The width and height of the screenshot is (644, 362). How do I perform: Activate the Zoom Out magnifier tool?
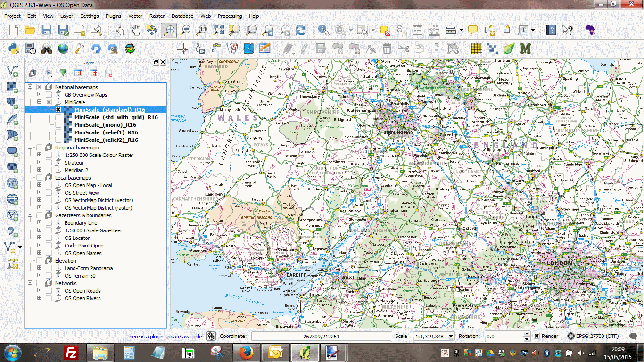tap(185, 30)
